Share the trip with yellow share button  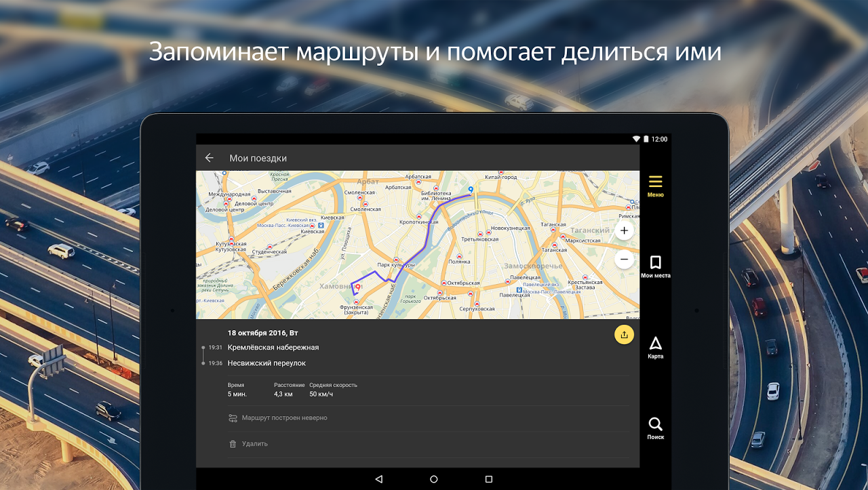[x=624, y=335]
